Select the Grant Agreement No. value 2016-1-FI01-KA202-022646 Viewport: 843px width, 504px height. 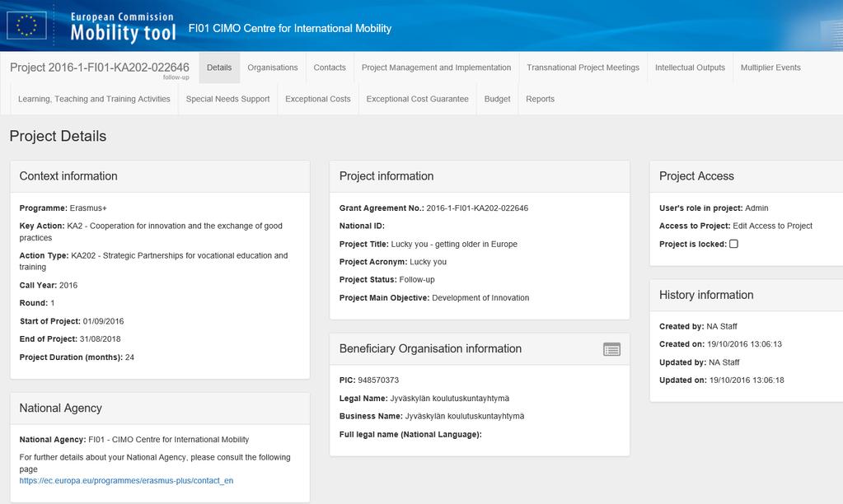tap(477, 208)
